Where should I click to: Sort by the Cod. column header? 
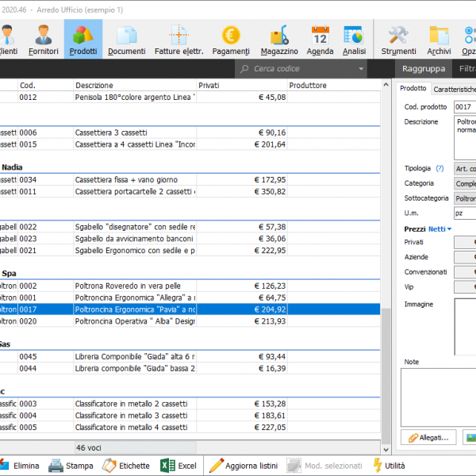point(45,86)
